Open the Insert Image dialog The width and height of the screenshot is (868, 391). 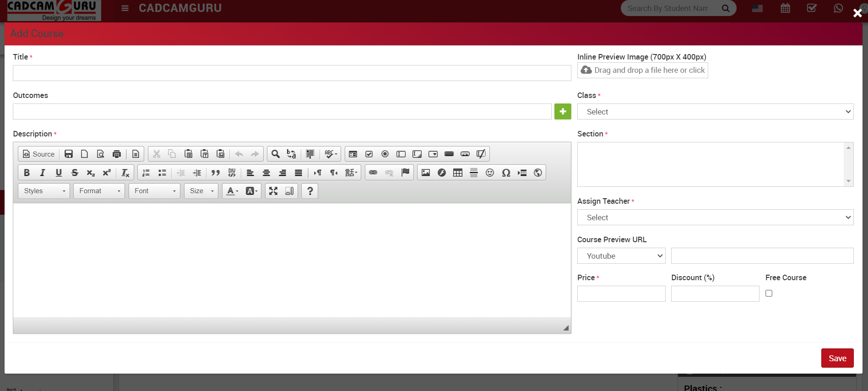click(x=426, y=173)
